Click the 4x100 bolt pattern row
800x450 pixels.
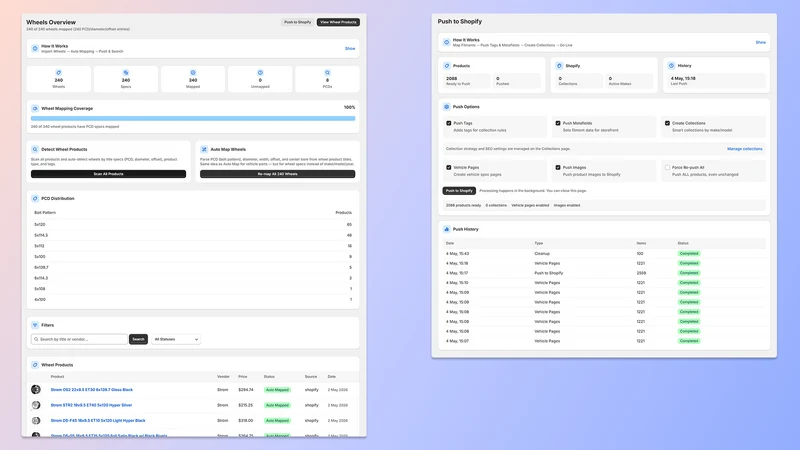tap(193, 299)
